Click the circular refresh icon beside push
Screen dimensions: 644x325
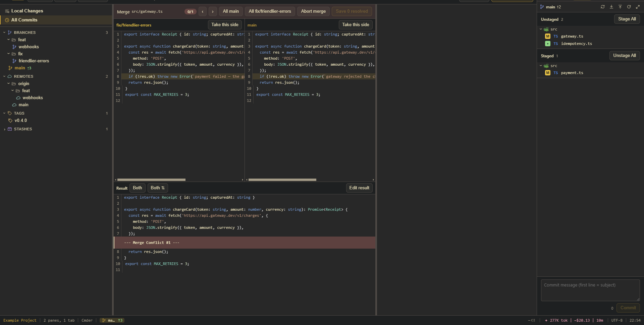[629, 7]
